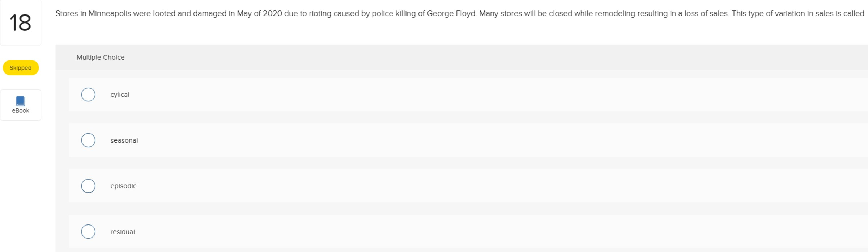Select the seasonal radio button
Image resolution: width=868 pixels, height=252 pixels.
[x=88, y=140]
